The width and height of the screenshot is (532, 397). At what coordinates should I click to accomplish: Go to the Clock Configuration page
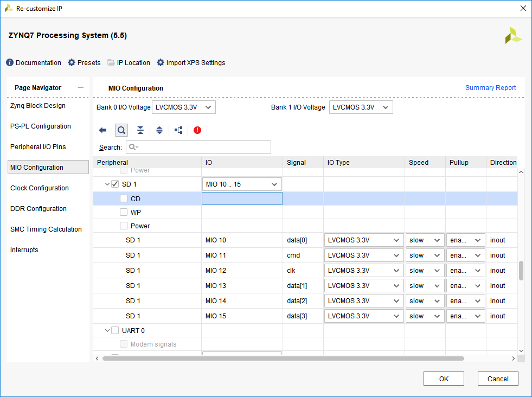click(x=40, y=188)
